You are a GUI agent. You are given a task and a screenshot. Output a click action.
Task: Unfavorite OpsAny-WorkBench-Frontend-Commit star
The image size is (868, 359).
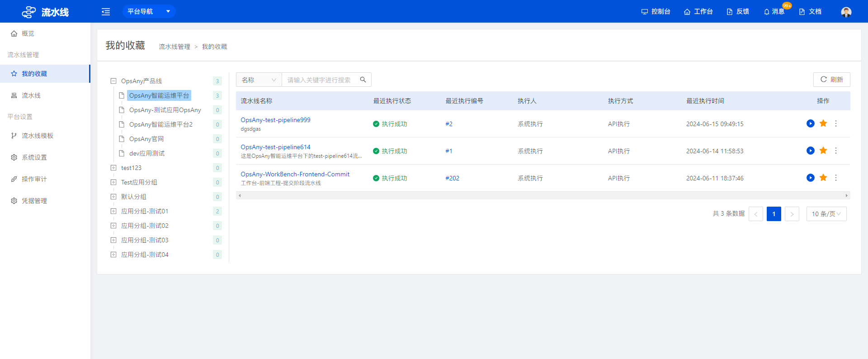[x=823, y=178]
